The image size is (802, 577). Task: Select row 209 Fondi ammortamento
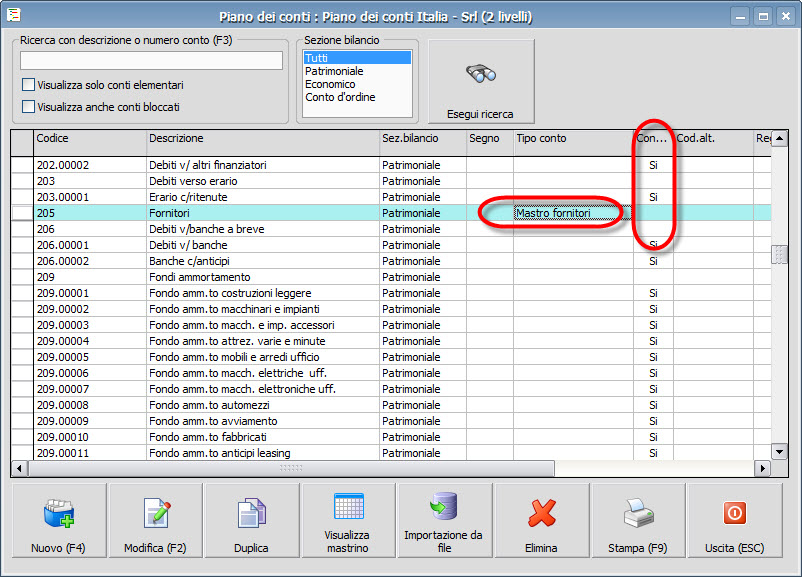(x=391, y=277)
